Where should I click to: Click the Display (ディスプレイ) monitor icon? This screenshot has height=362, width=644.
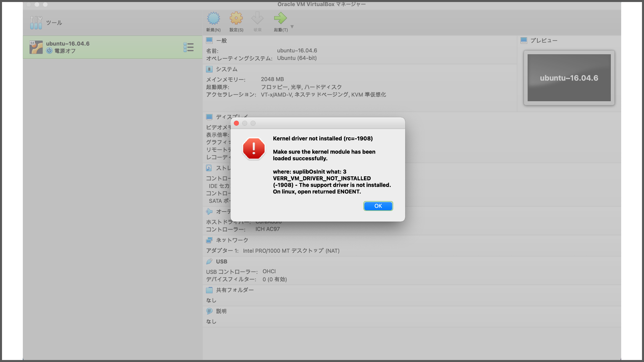pyautogui.click(x=209, y=117)
